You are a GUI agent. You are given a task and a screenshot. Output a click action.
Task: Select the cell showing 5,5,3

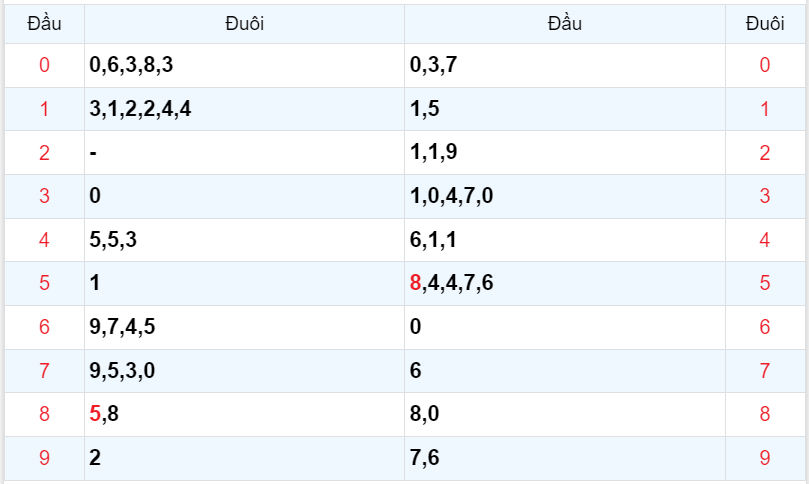click(113, 240)
